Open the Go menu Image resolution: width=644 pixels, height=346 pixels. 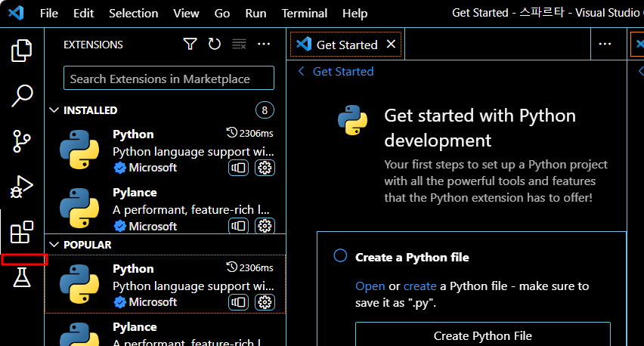pos(221,13)
